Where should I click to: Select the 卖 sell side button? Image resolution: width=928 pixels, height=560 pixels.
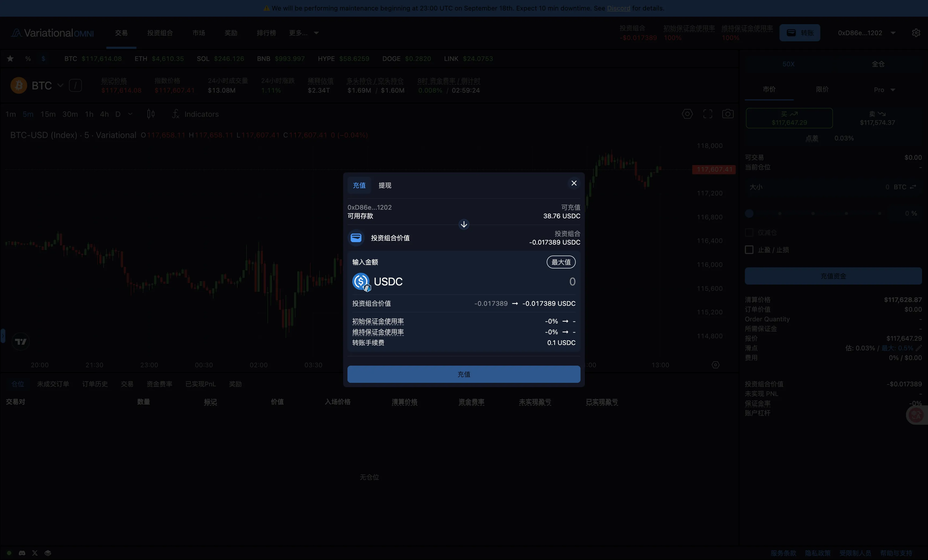[x=877, y=118]
